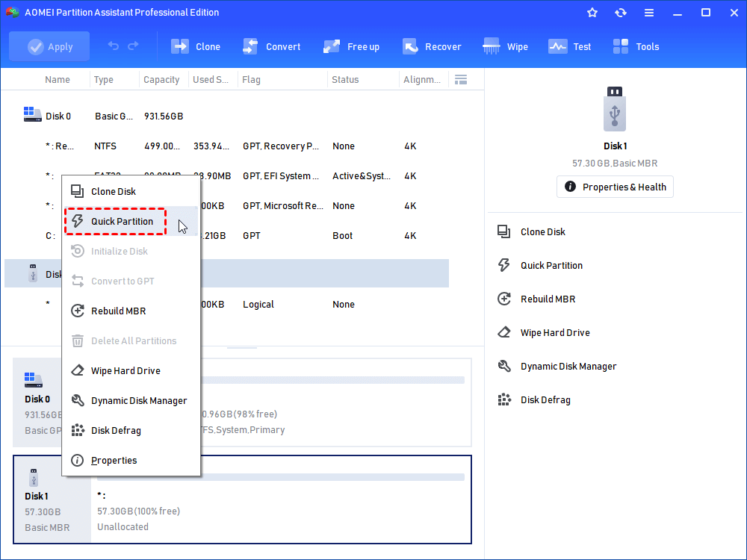Open the column settings list icon
This screenshot has height=560, width=747.
point(461,80)
